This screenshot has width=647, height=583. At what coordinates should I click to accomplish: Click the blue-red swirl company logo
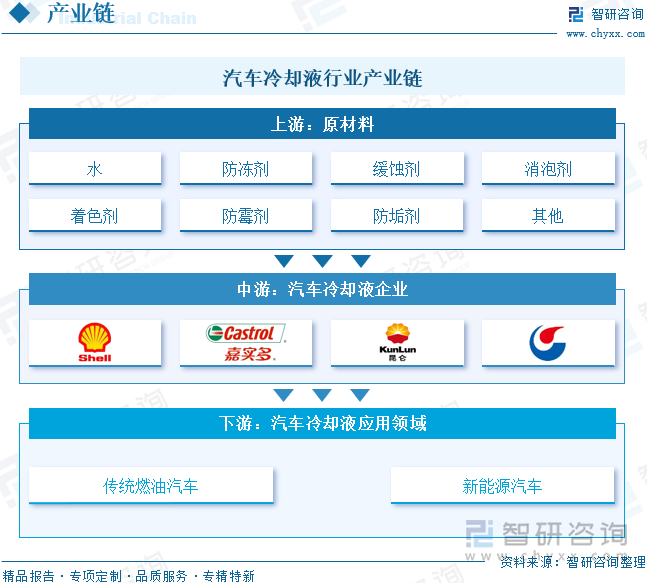click(x=548, y=343)
